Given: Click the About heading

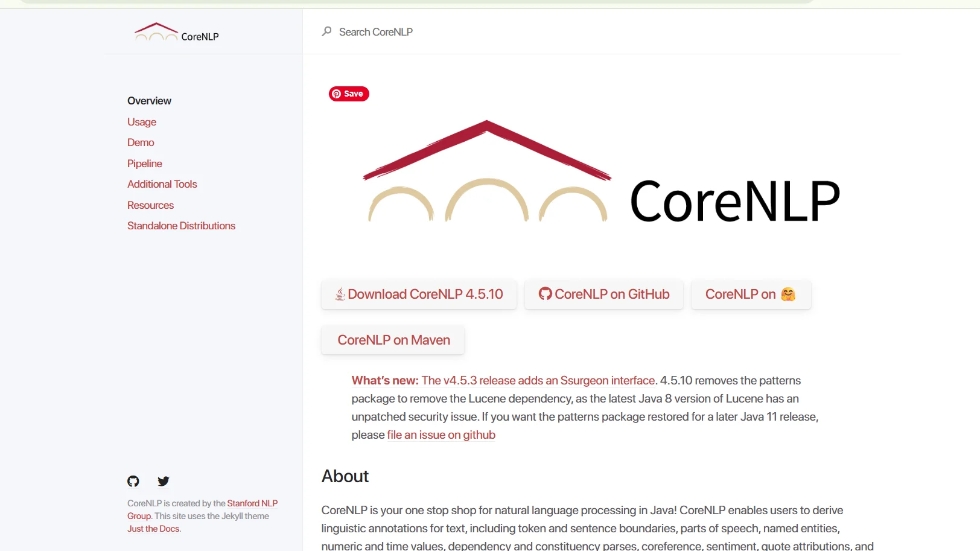Looking at the screenshot, I should 345,476.
